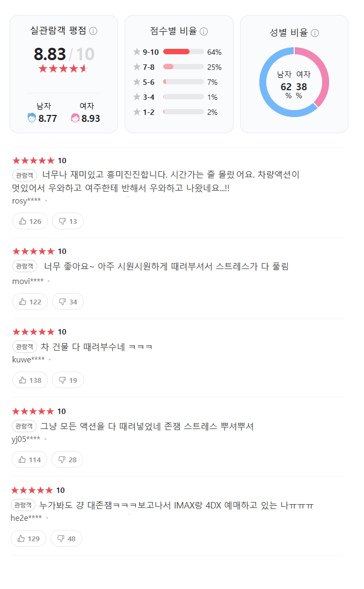Like he2e**** review with 129 likes
Viewport: 364px width, 589px height.
29,539
